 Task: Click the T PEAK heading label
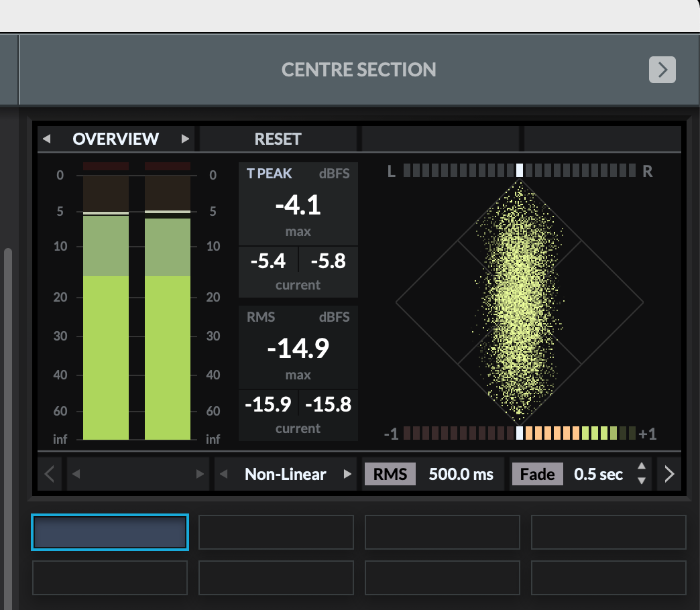click(x=269, y=174)
